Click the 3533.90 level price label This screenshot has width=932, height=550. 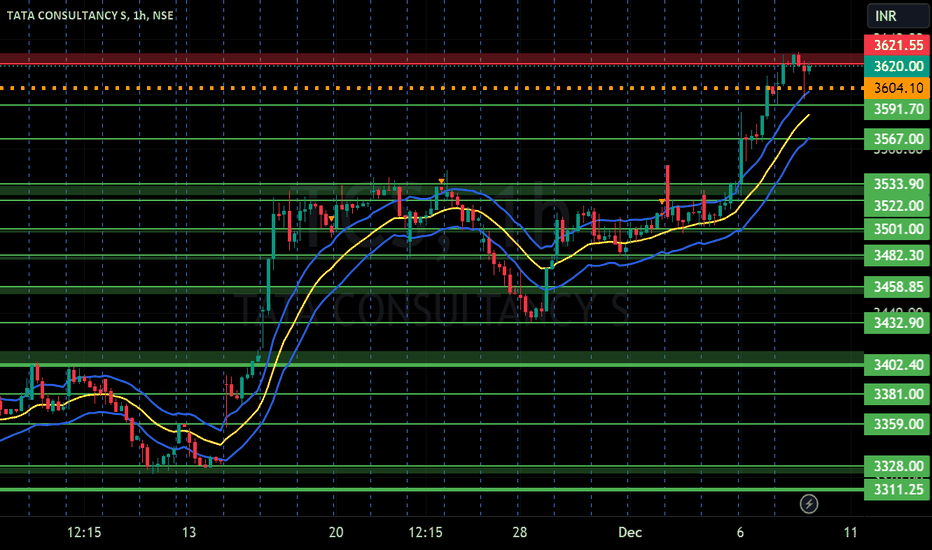point(897,184)
